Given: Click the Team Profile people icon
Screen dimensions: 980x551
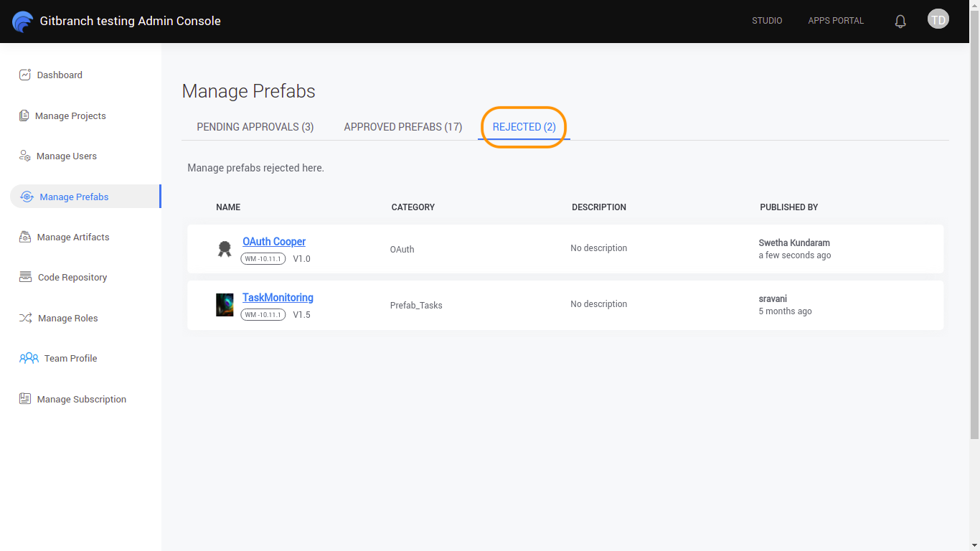Looking at the screenshot, I should [x=29, y=358].
